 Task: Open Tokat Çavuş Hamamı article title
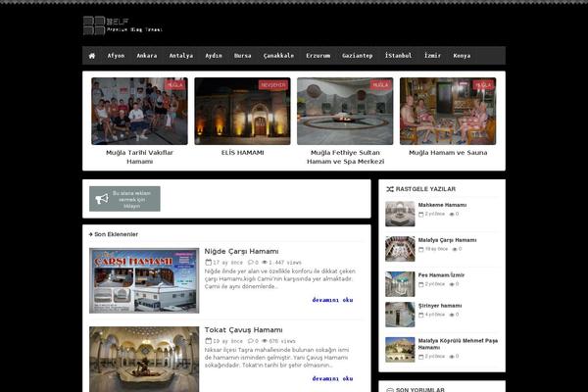pos(243,330)
